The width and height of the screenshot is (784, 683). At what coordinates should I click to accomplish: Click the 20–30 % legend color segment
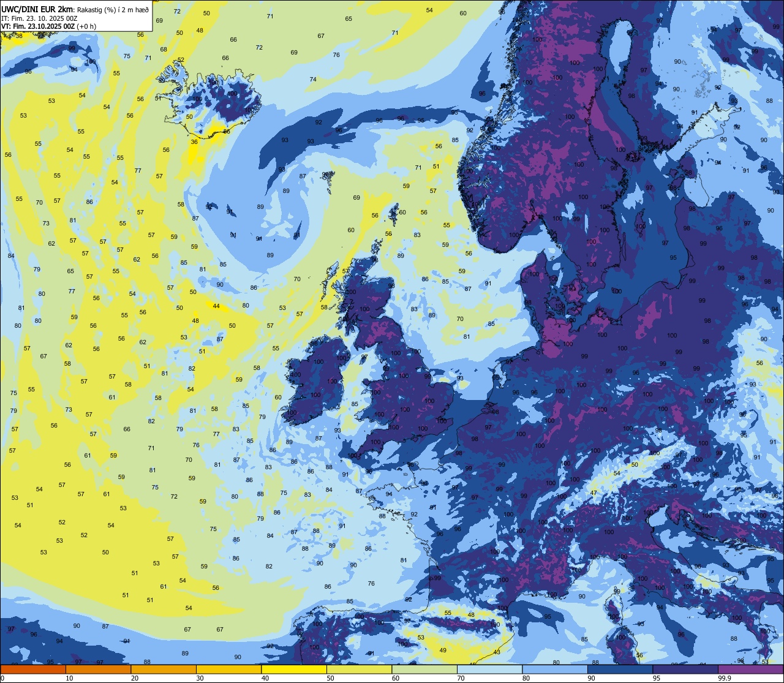coord(164,669)
